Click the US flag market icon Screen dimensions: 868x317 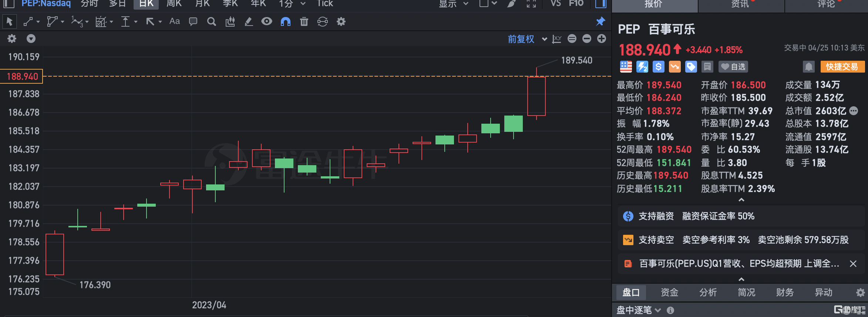click(626, 67)
